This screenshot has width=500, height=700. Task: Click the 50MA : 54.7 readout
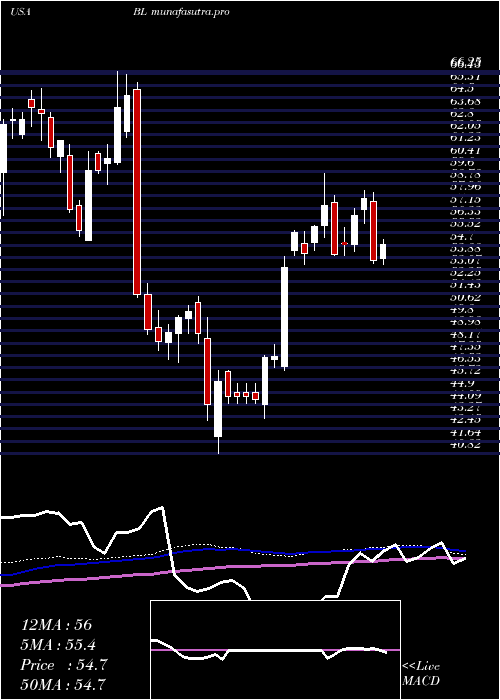tap(63, 684)
